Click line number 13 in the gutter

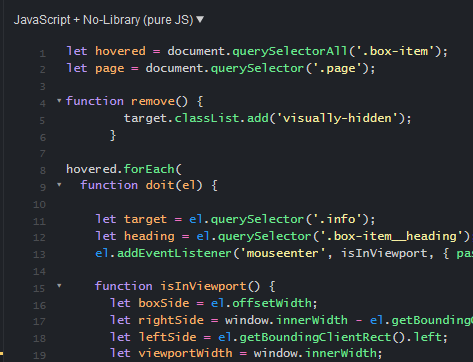coord(39,255)
